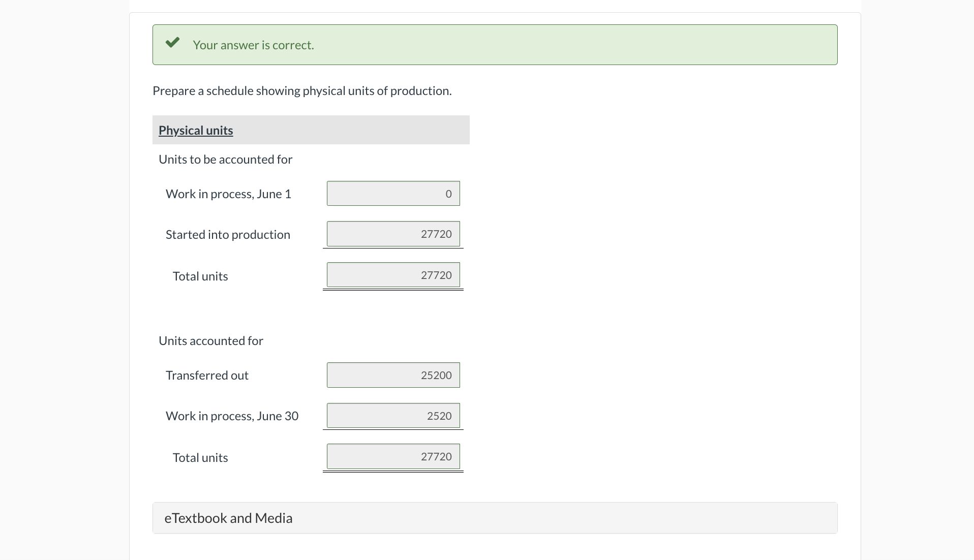
Task: Click the Started into production value box
Action: pos(392,234)
